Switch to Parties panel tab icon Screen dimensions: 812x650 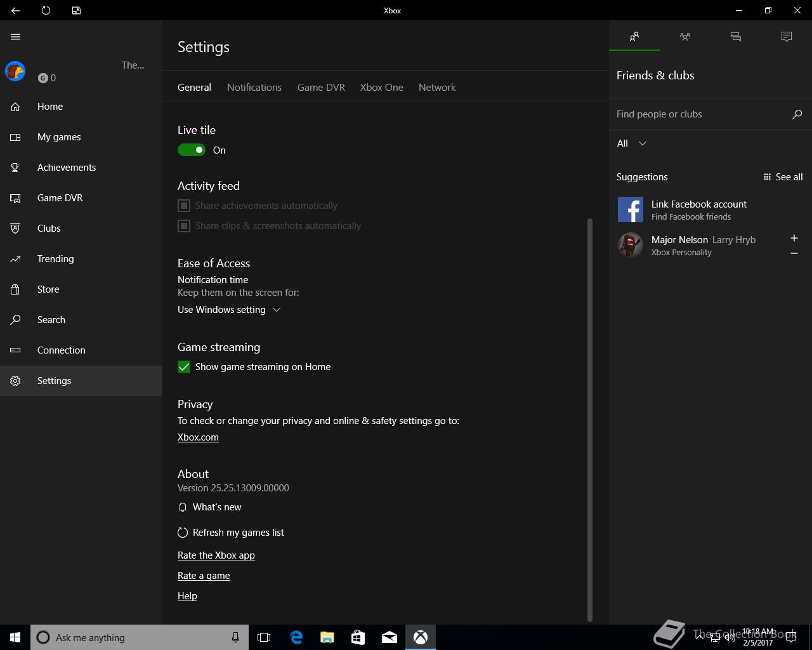[685, 37]
